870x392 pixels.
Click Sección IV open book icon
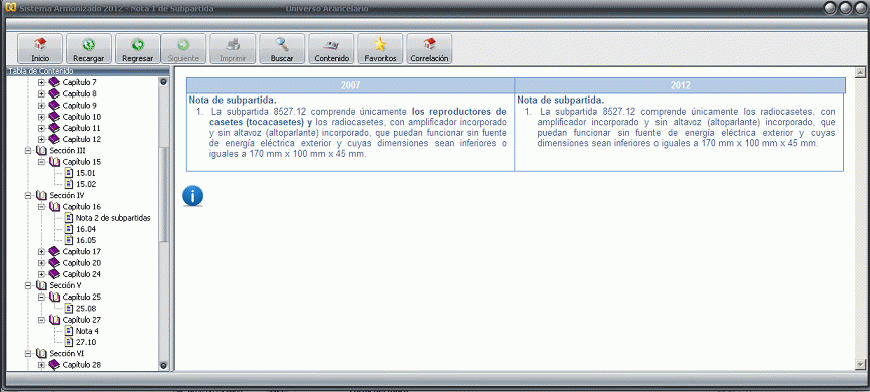tap(41, 195)
